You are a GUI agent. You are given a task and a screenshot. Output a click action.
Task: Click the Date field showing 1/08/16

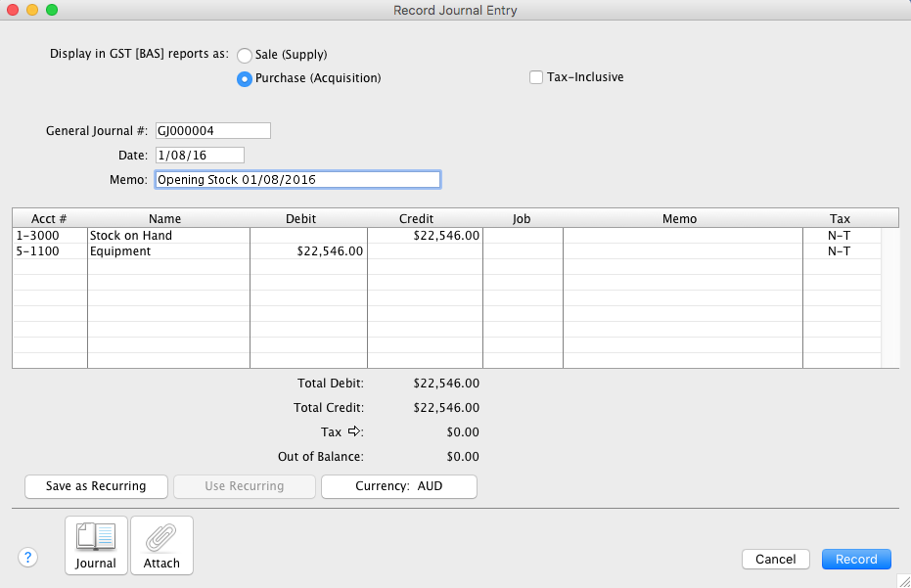[x=199, y=156]
